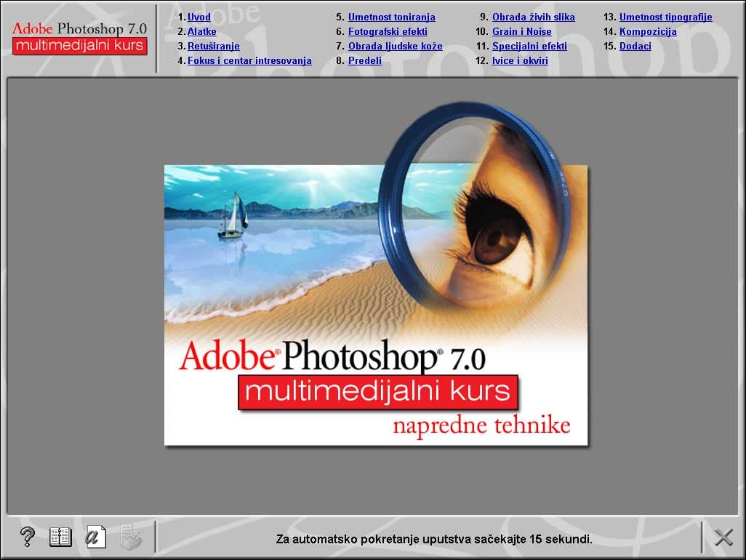Open the Uvod chapter link
746x560 pixels.
coord(200,17)
